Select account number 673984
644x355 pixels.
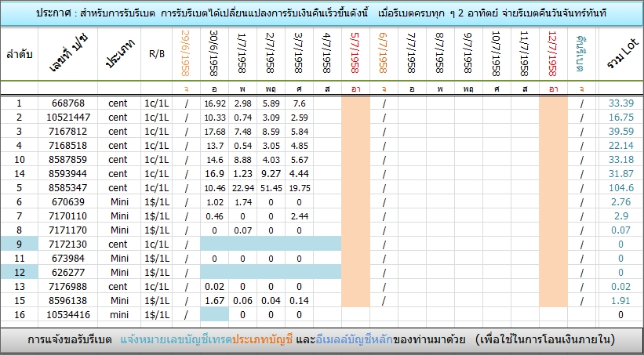pos(68,259)
